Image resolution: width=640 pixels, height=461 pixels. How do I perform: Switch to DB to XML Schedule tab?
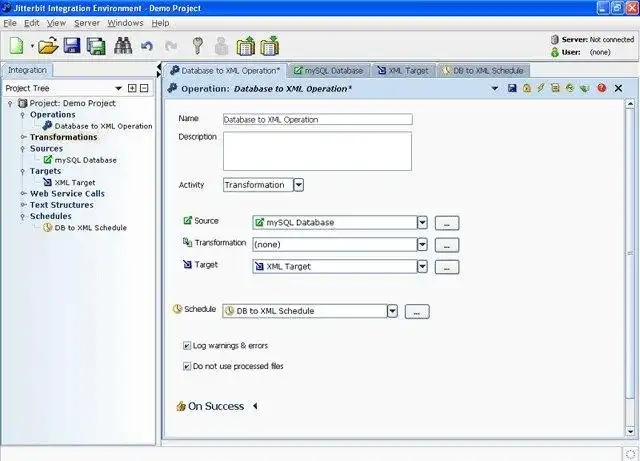pyautogui.click(x=483, y=71)
